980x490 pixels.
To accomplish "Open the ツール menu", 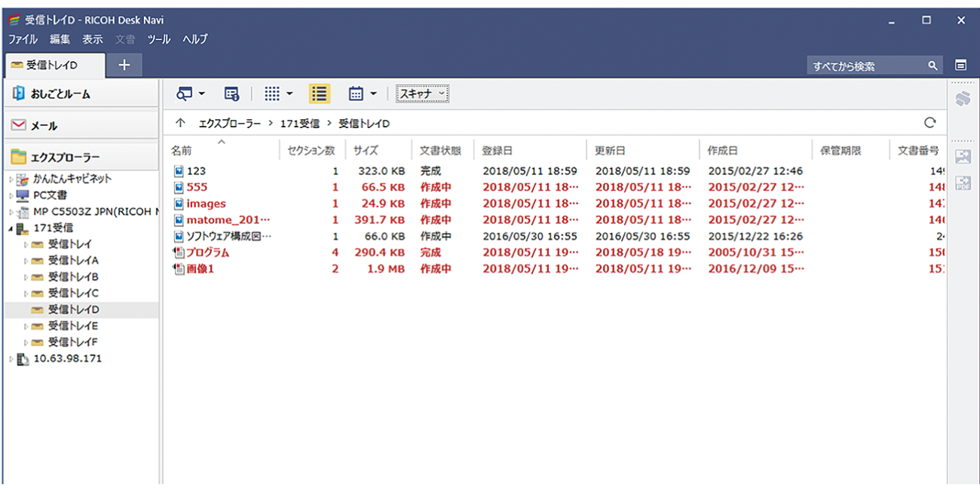I will (159, 39).
